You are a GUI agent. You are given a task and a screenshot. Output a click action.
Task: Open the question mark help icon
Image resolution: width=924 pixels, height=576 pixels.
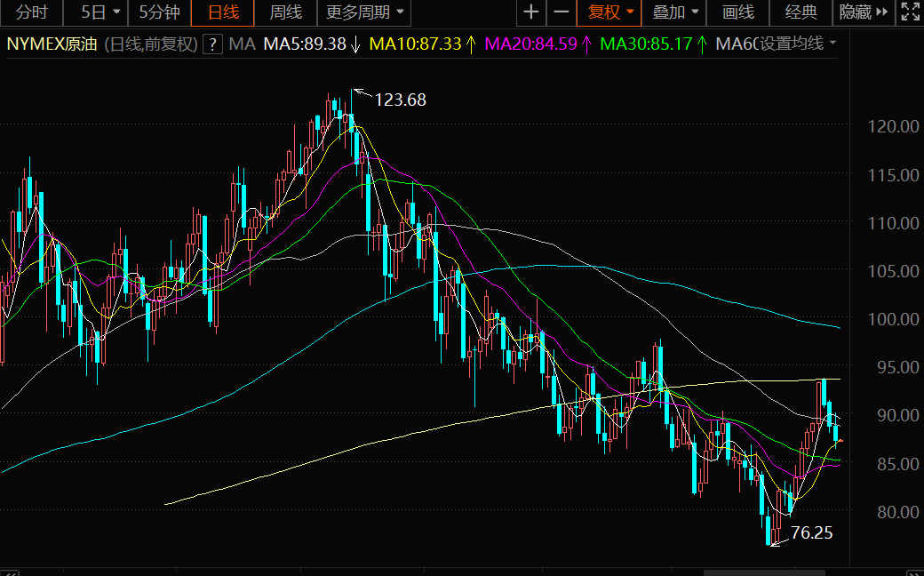point(212,44)
